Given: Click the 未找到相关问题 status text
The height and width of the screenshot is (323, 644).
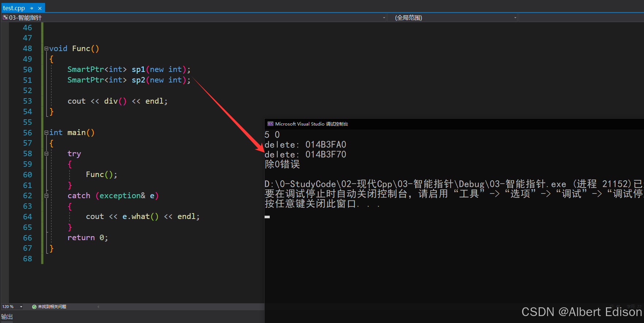Looking at the screenshot, I should [x=52, y=307].
